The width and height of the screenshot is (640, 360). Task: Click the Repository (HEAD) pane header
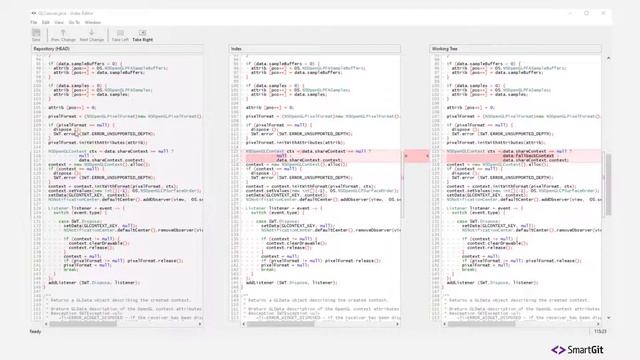click(118, 49)
